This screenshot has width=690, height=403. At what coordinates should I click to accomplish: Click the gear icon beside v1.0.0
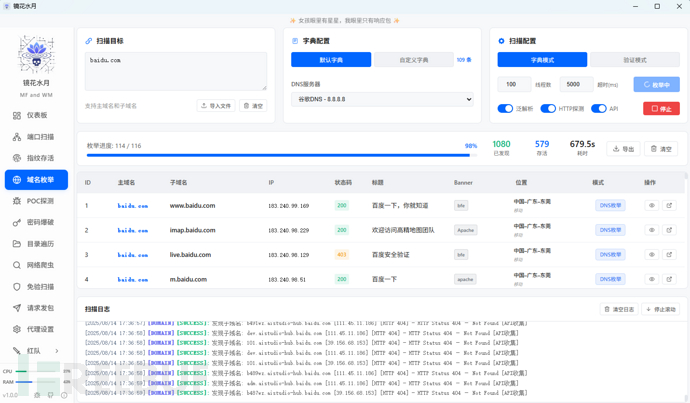[x=37, y=395]
